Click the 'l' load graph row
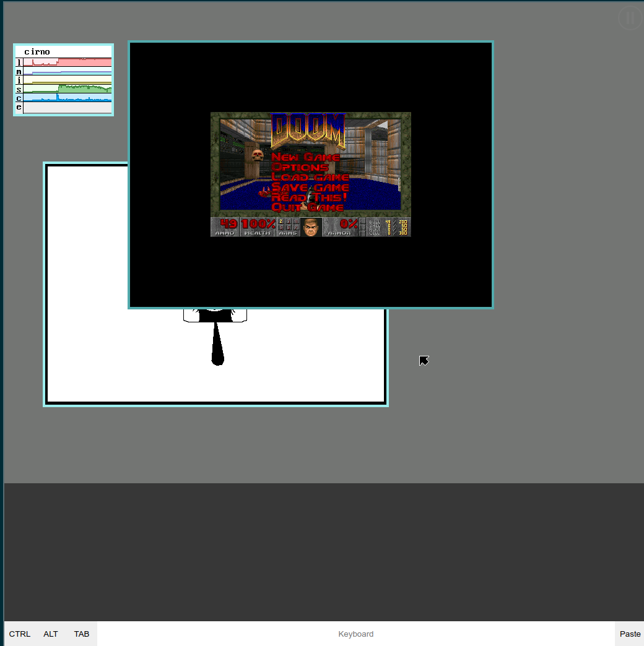 (x=64, y=62)
